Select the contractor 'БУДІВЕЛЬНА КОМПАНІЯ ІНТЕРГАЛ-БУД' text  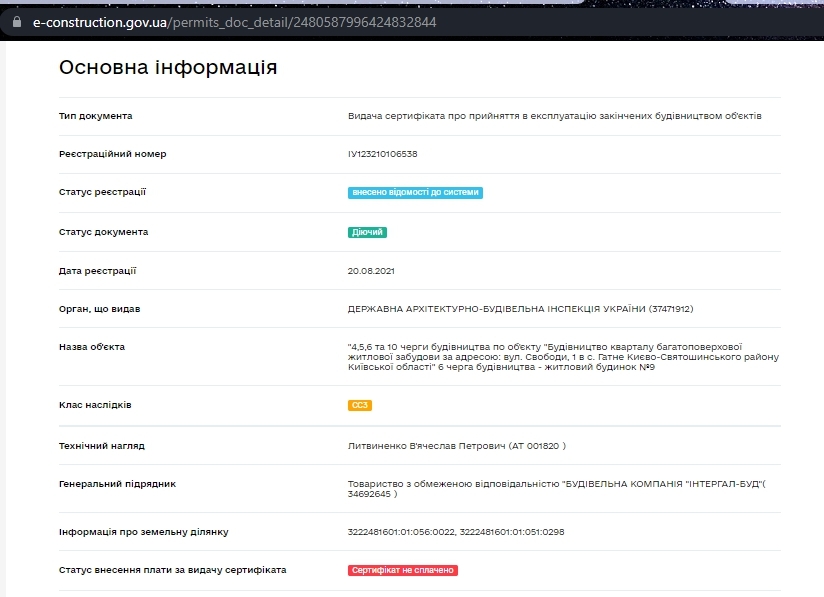(x=662, y=484)
